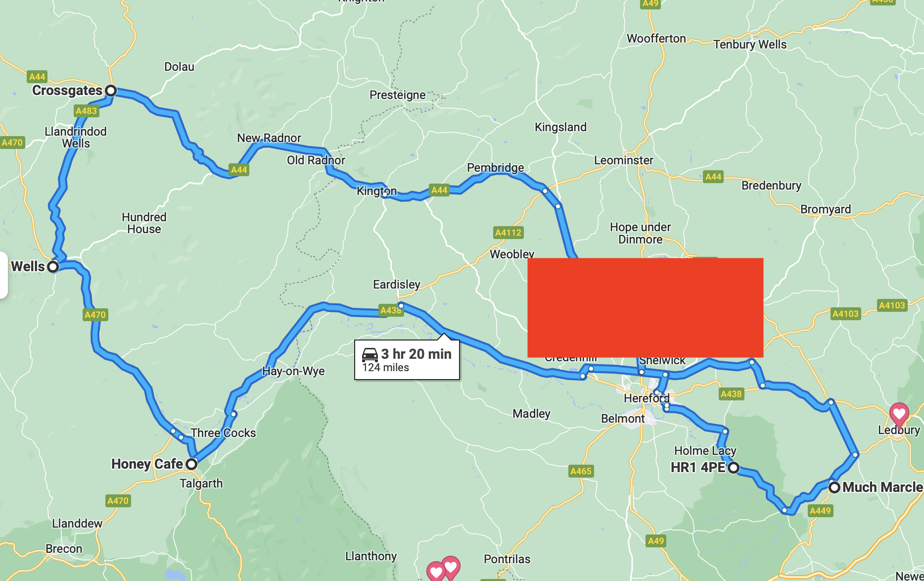Screen dimensions: 924x581
Task: Select the Kington town label
Action: coord(377,191)
